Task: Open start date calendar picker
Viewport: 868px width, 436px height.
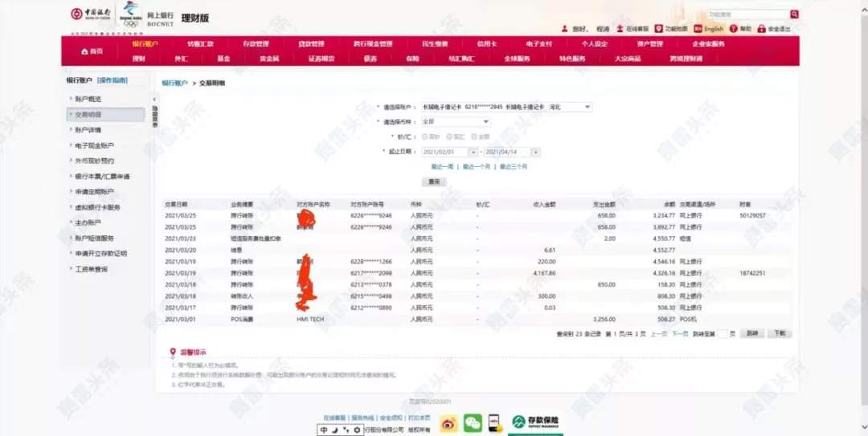Action: [473, 152]
